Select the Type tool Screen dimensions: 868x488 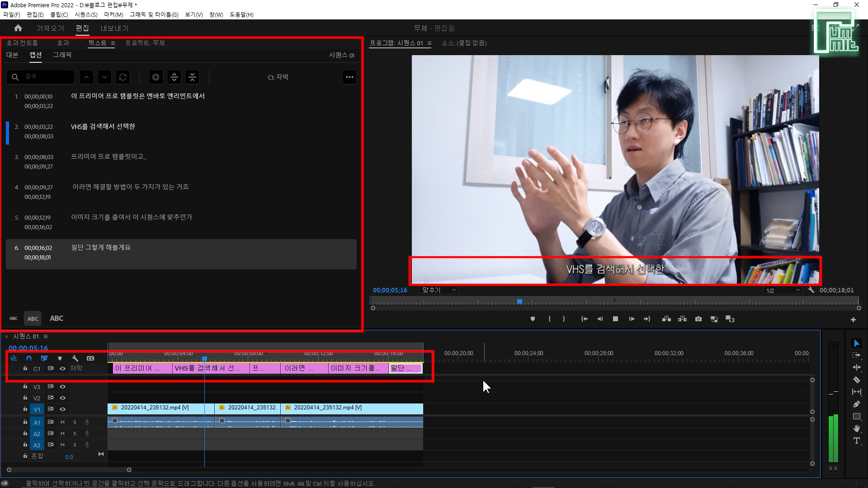[856, 441]
